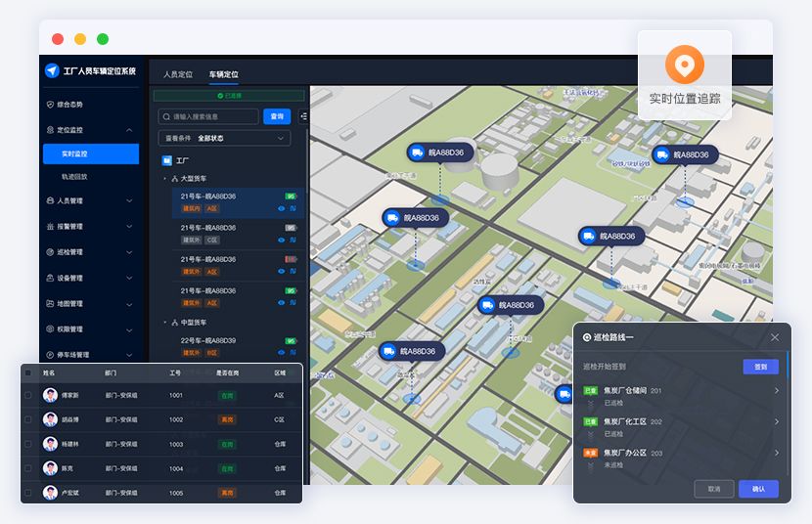
Task: Open the 查看条件 全部状态 dropdown
Action: [225, 138]
